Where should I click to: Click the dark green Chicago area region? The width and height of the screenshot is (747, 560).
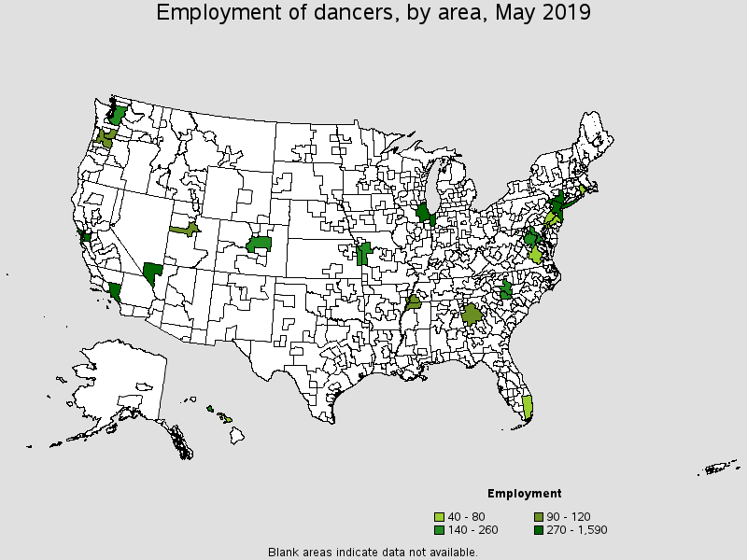coord(423,213)
